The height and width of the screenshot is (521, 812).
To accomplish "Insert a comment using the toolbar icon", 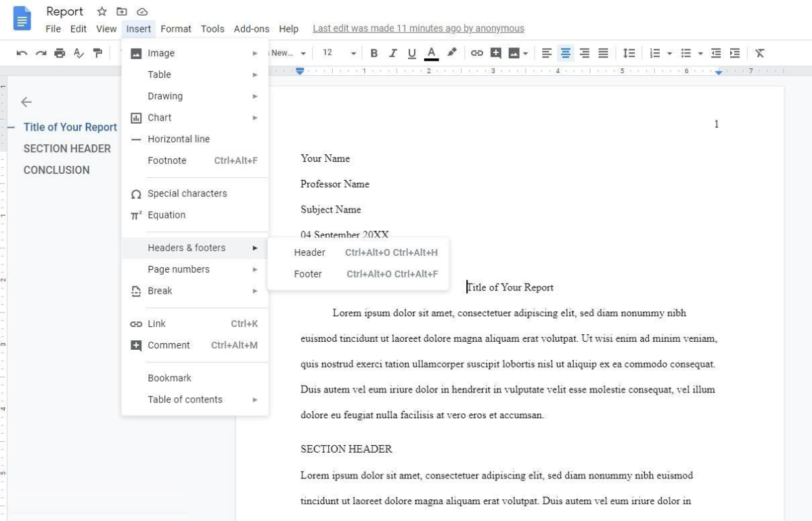I will pyautogui.click(x=496, y=52).
